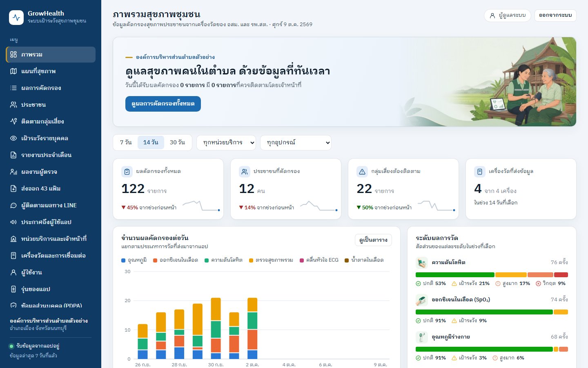Toggle ออกซิเจนในเลือด series in chart legend
Viewport: 588px width, 368px height.
pos(176,260)
